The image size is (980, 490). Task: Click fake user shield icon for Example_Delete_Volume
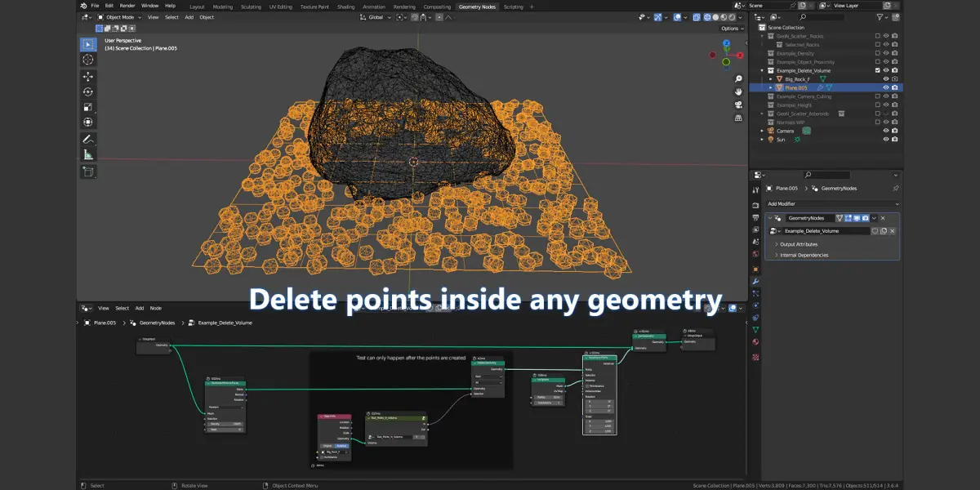(x=875, y=231)
